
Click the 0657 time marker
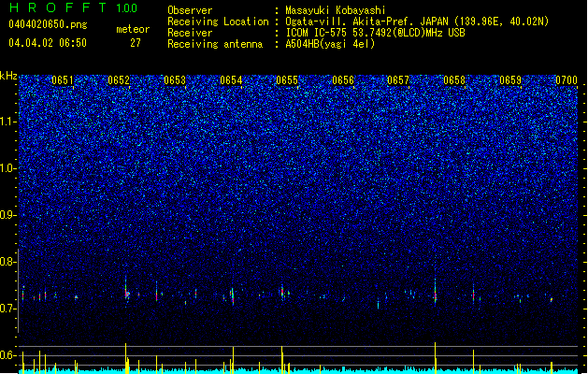(398, 80)
